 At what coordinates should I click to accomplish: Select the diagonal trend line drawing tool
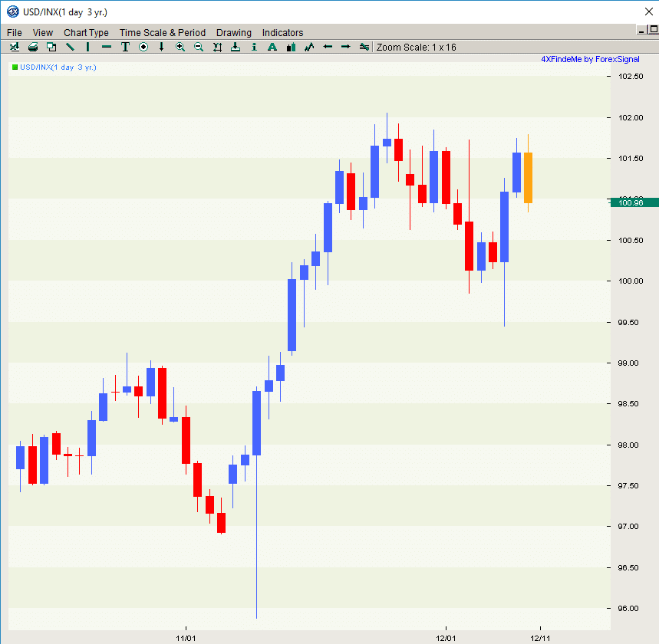click(x=70, y=47)
